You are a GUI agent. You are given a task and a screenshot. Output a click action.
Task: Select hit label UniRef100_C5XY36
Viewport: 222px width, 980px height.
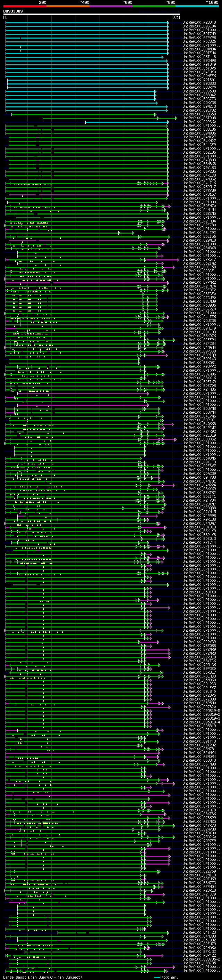[199, 103]
